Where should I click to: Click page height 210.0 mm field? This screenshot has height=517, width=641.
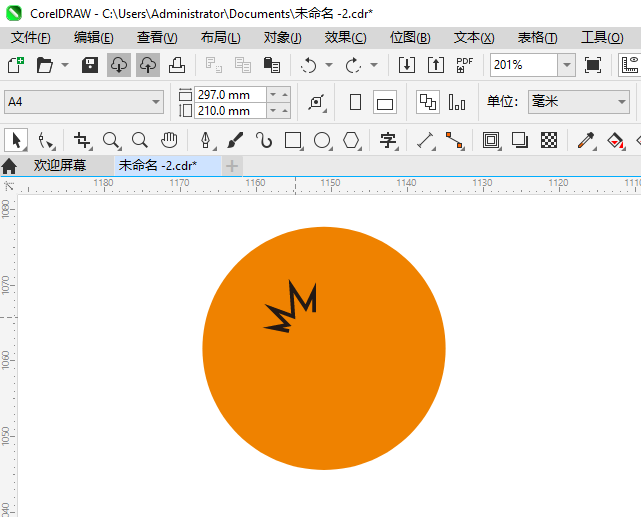230,111
